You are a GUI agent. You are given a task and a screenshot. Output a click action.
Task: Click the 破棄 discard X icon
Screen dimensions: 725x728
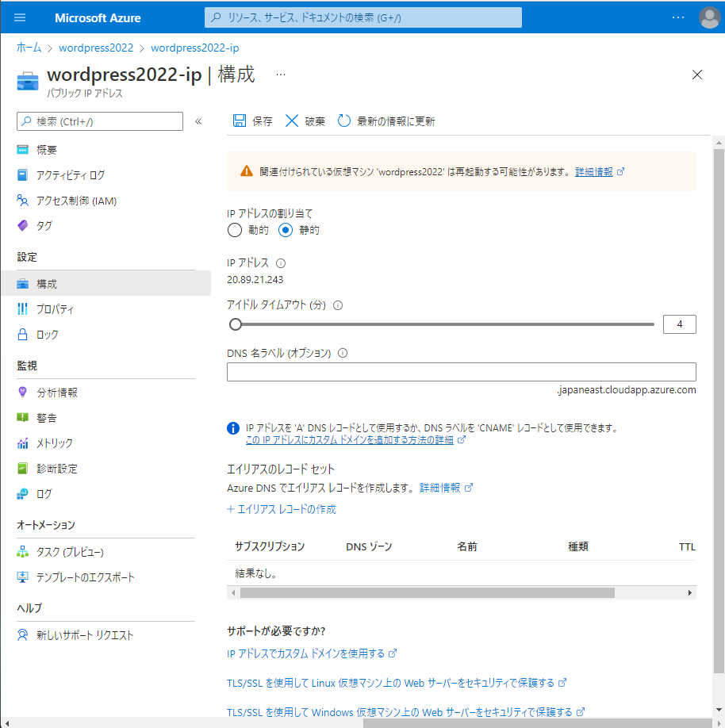[292, 121]
